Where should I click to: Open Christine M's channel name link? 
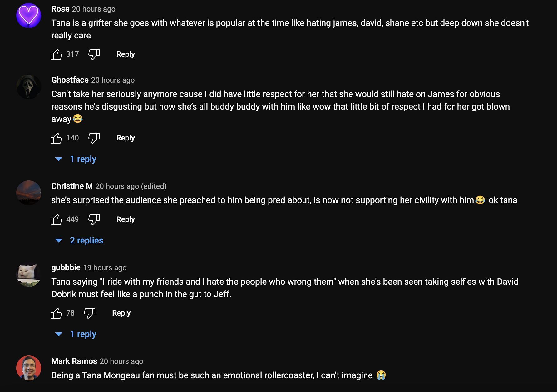tap(72, 186)
